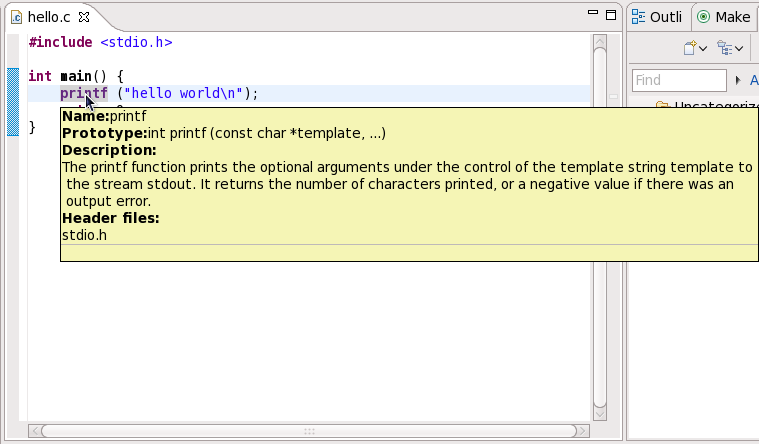This screenshot has height=444, width=759.
Task: Maximize the editor pane
Action: (x=610, y=14)
